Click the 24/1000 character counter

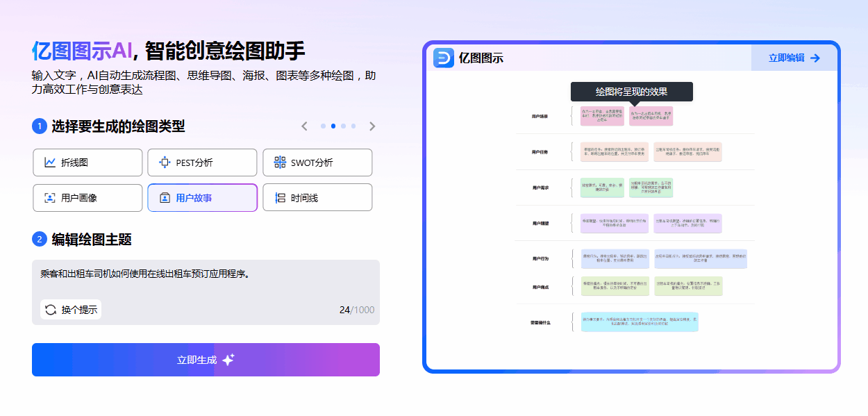[x=357, y=310]
